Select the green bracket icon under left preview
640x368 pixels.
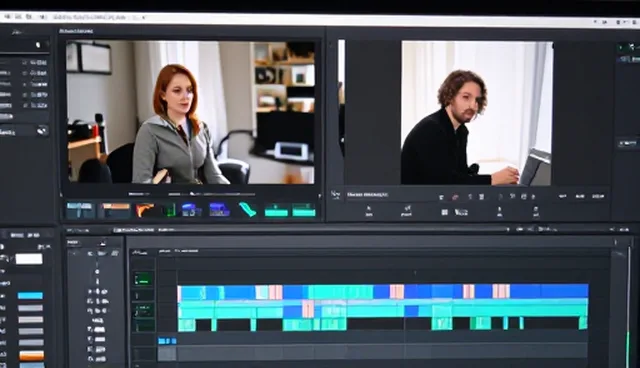(169, 210)
